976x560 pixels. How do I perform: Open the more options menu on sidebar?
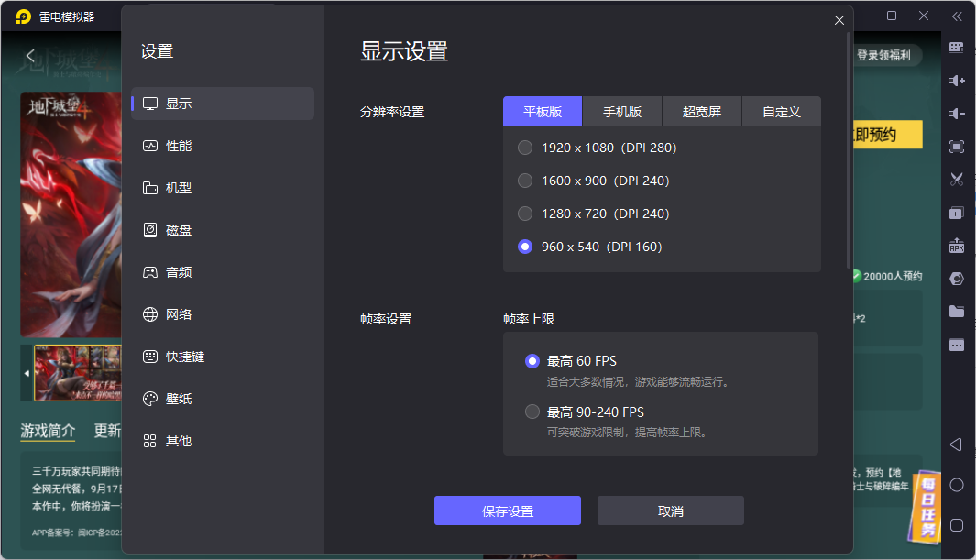tap(957, 344)
